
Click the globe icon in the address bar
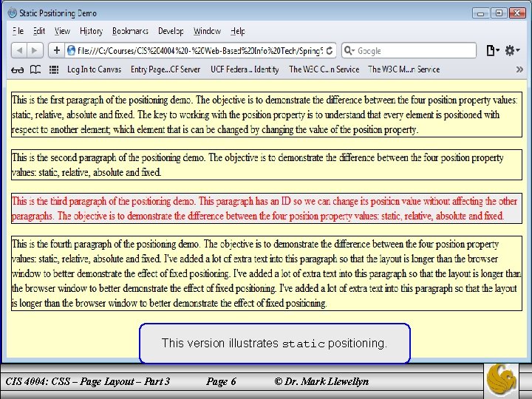pos(71,50)
